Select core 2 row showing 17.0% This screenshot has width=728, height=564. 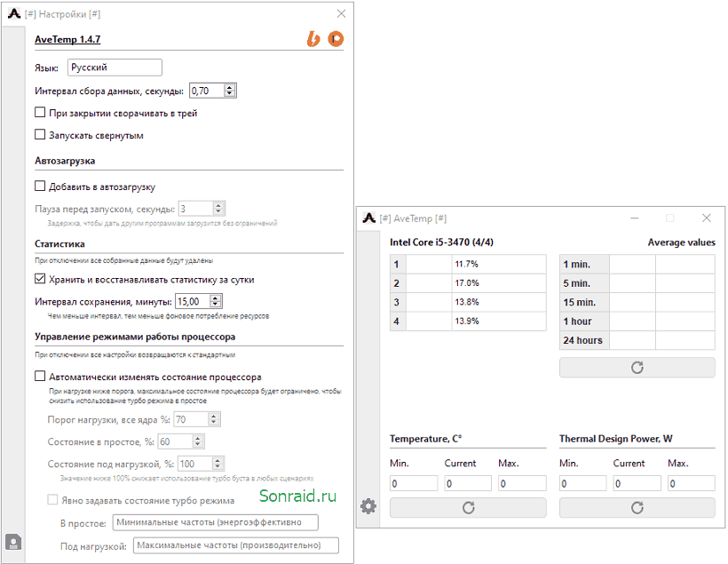pyautogui.click(x=468, y=283)
